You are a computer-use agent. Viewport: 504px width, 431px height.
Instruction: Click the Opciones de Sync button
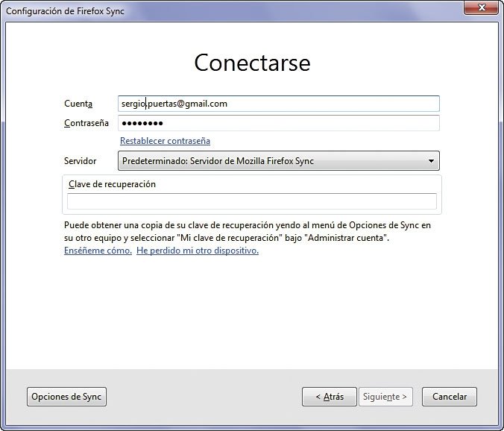[66, 397]
